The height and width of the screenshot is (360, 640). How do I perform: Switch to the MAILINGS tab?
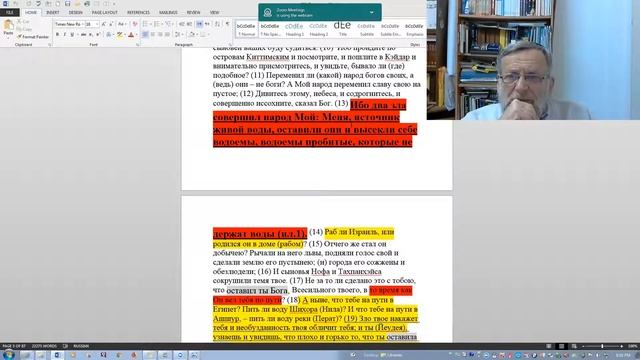click(168, 13)
